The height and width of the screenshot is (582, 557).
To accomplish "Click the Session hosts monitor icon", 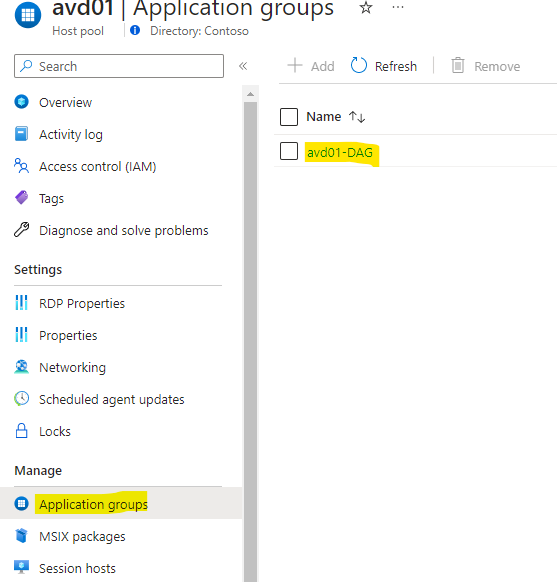I will pyautogui.click(x=22, y=567).
